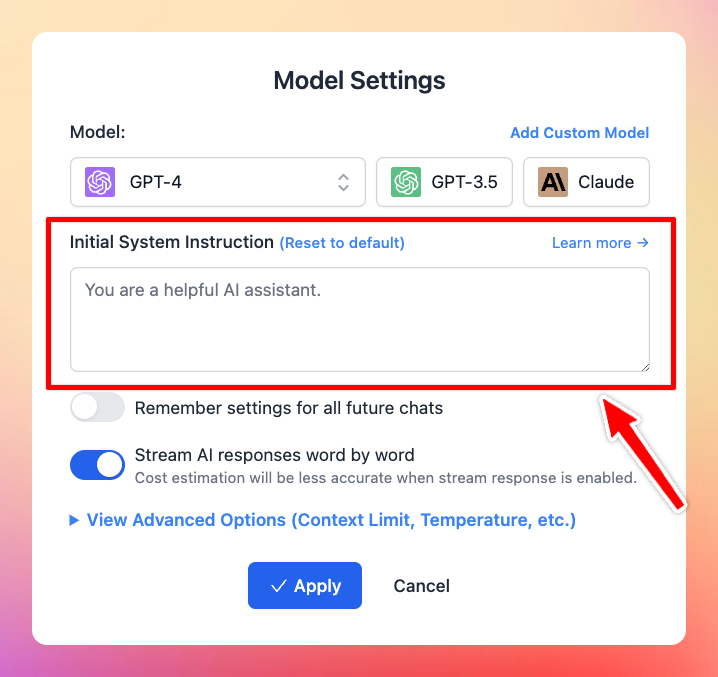Open the Learn more link
This screenshot has height=677, width=718.
click(600, 243)
